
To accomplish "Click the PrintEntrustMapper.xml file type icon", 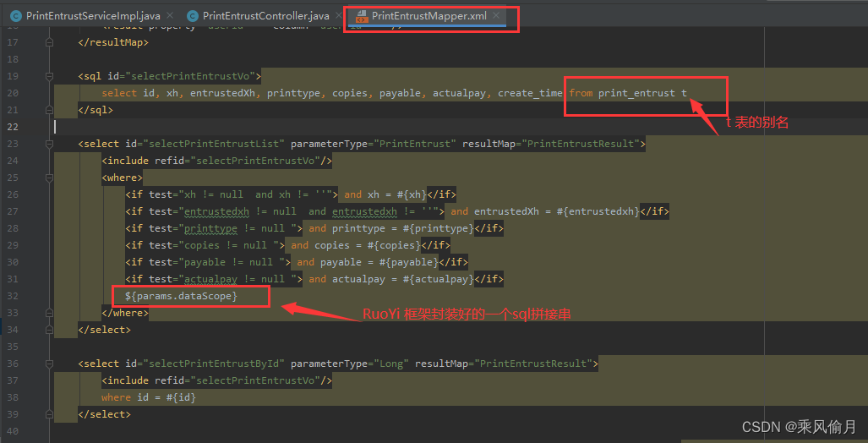I will [362, 16].
